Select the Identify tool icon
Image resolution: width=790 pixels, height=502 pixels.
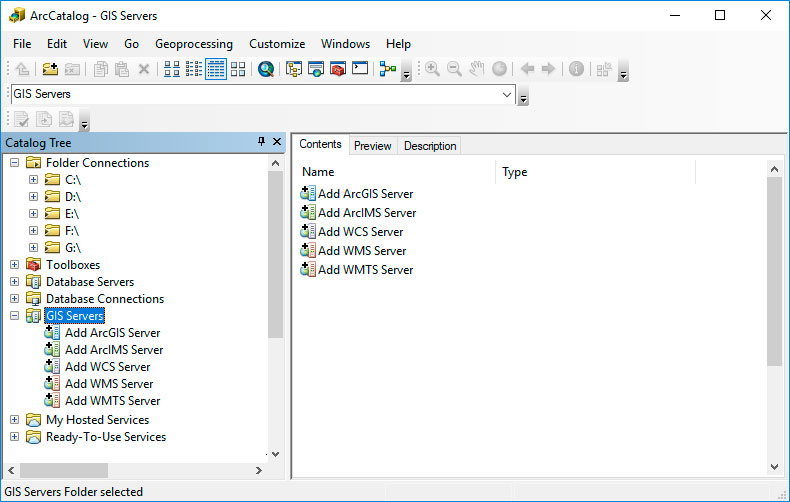pyautogui.click(x=576, y=69)
